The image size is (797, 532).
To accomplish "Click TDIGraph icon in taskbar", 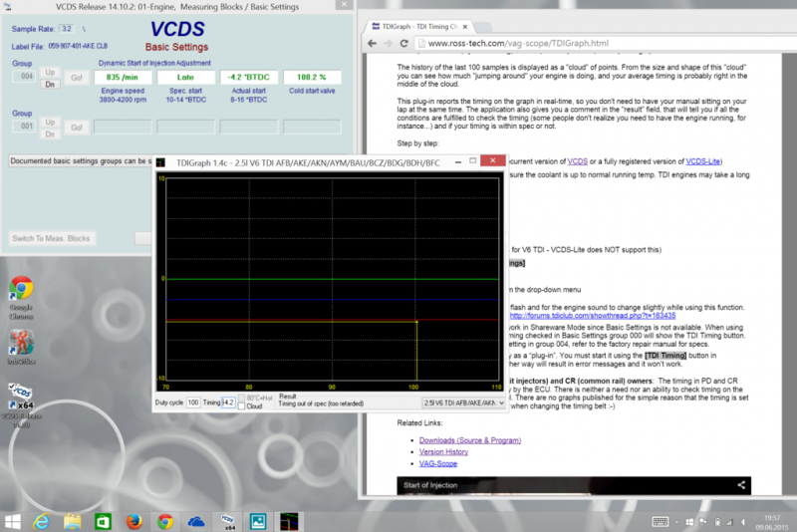I will [x=289, y=520].
